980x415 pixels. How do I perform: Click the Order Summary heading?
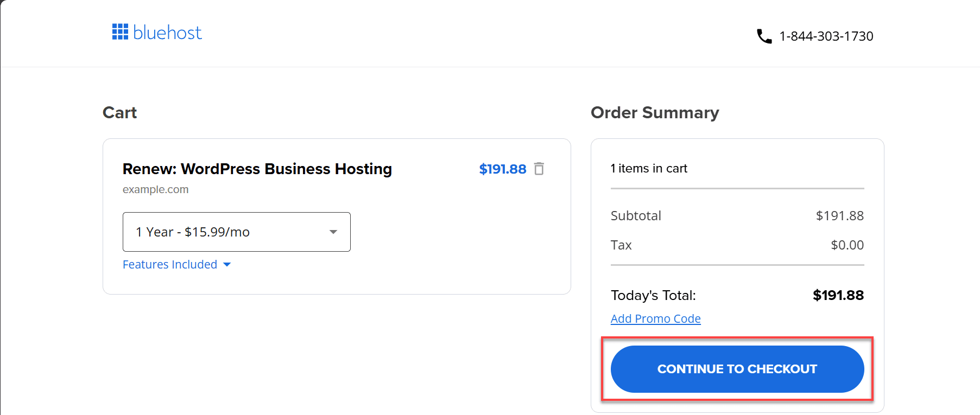(x=654, y=113)
